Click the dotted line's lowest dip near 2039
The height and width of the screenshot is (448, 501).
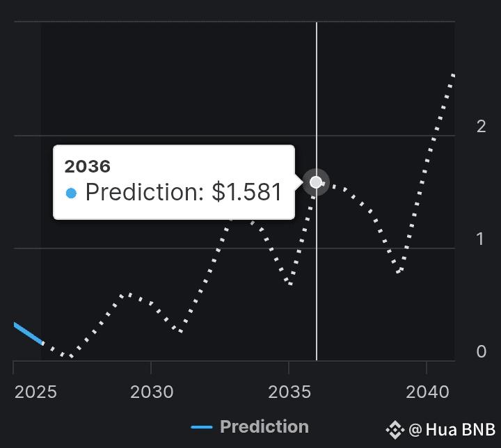pos(399,271)
